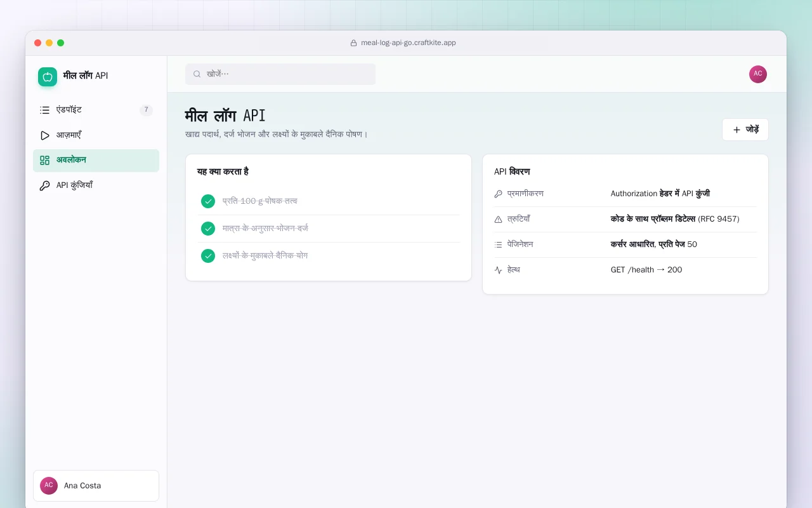Select the अवलोकन menu item
The width and height of the screenshot is (812, 508).
[x=96, y=161]
